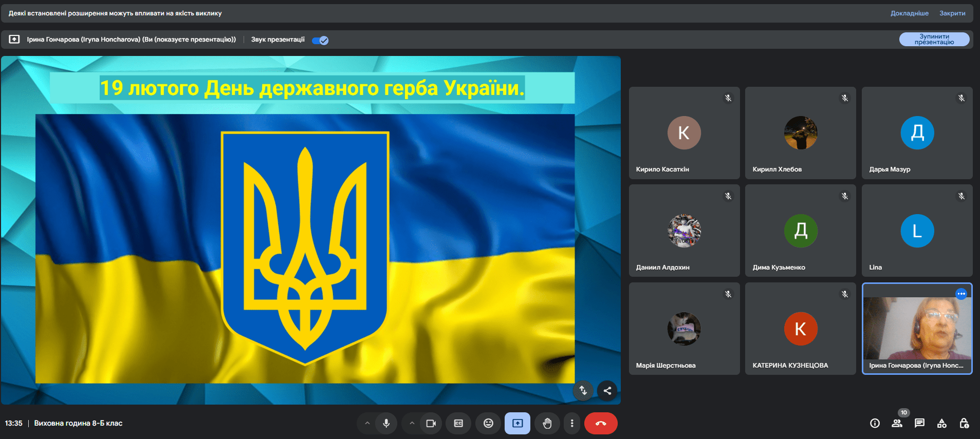Select Дарья Мазур participant tile
This screenshot has width=980, height=439.
pos(917,133)
